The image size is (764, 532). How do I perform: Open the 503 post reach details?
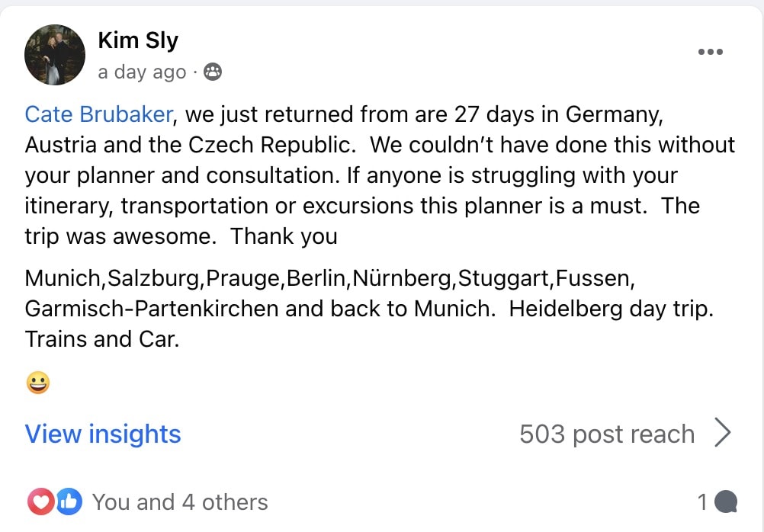tap(607, 434)
